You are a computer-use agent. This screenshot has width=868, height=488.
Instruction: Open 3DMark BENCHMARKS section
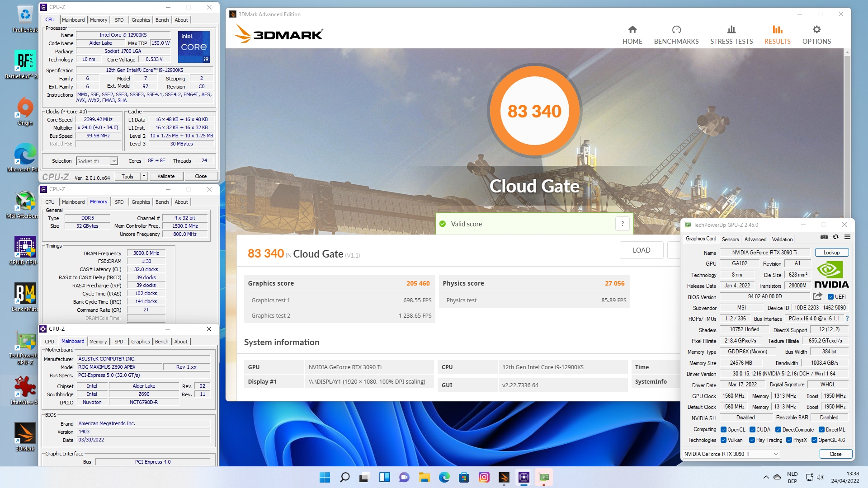[676, 35]
